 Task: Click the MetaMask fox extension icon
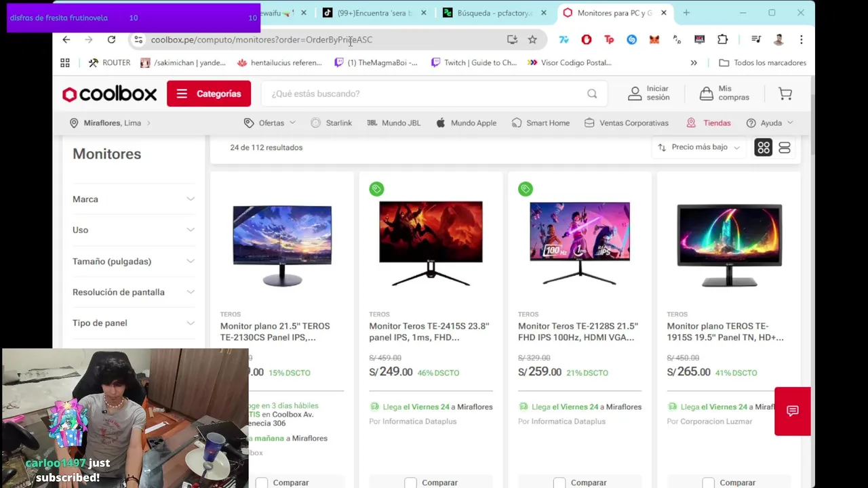coord(654,39)
